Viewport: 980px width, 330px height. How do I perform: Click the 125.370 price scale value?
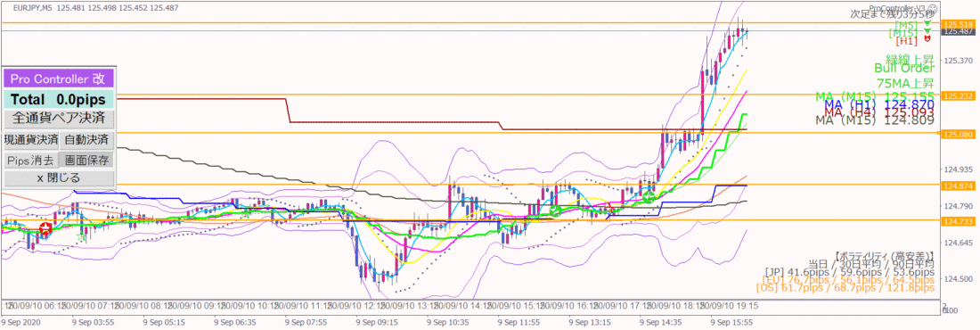(958, 61)
